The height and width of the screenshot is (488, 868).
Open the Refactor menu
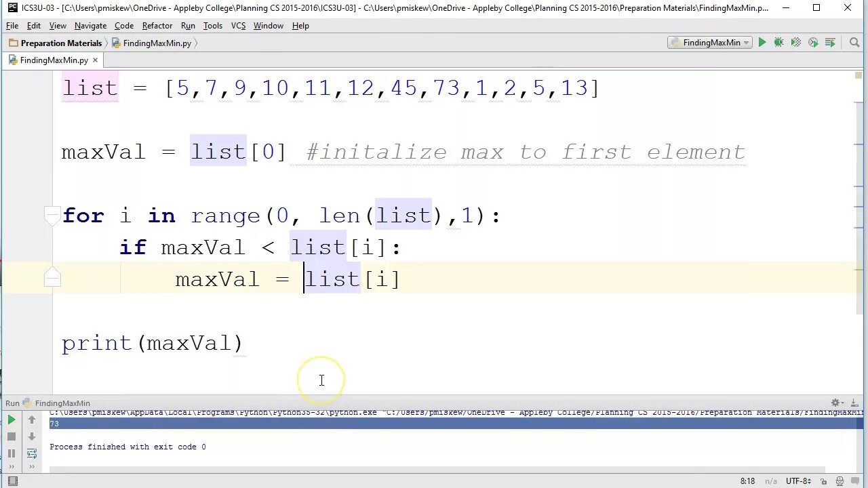[157, 26]
